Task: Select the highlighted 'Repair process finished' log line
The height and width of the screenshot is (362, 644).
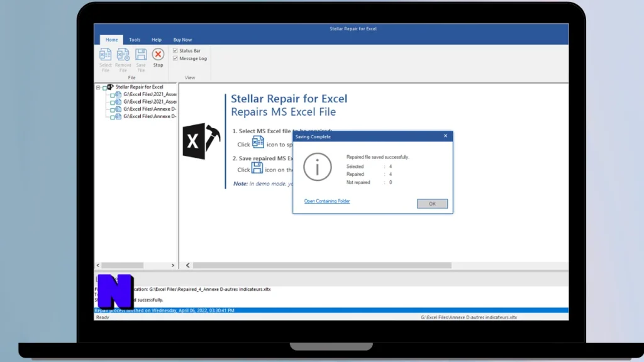Action: (x=331, y=310)
